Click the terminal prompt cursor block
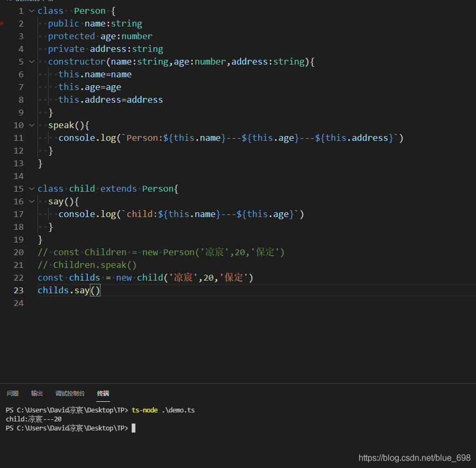This screenshot has width=476, height=468. [134, 428]
